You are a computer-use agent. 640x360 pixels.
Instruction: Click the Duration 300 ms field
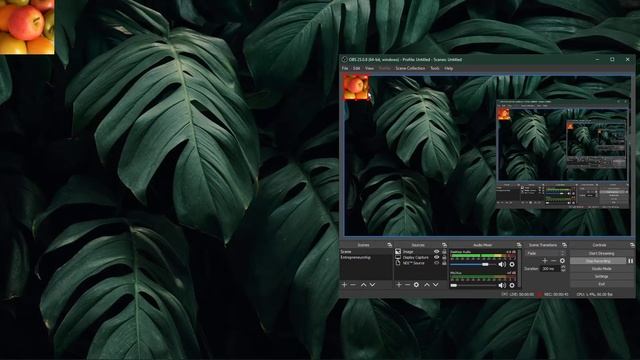tap(550, 269)
